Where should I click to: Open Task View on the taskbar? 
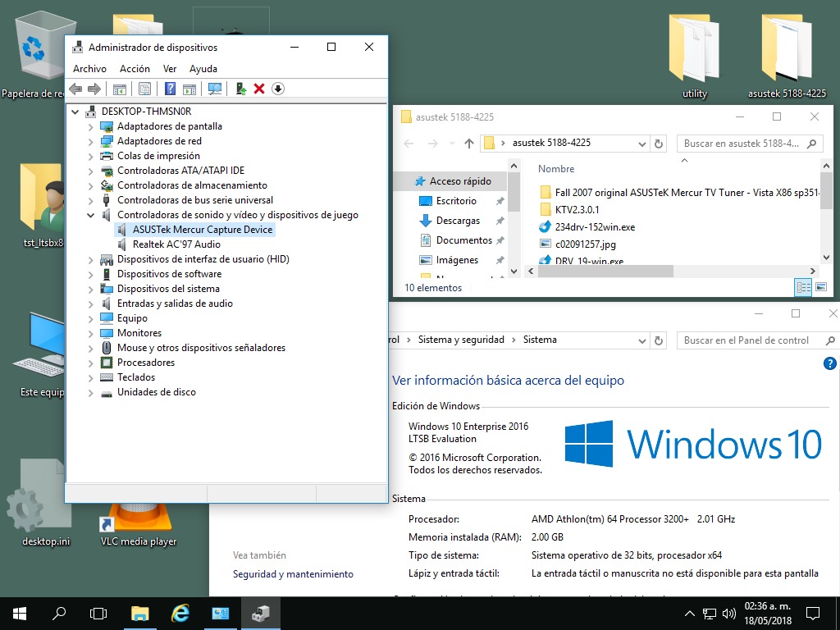pyautogui.click(x=98, y=614)
